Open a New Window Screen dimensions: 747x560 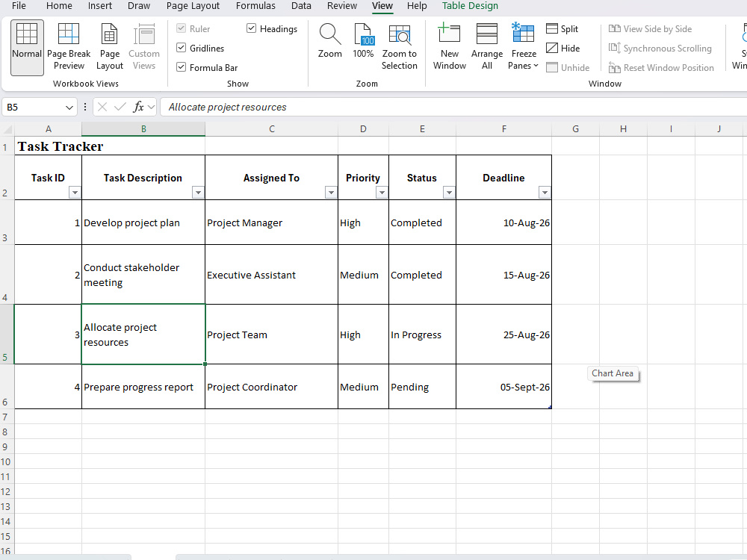449,48
